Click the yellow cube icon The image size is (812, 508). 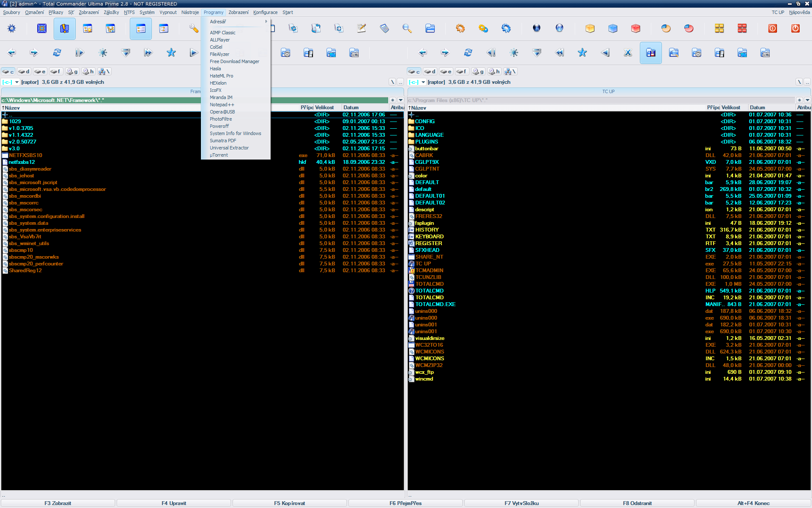pos(590,28)
